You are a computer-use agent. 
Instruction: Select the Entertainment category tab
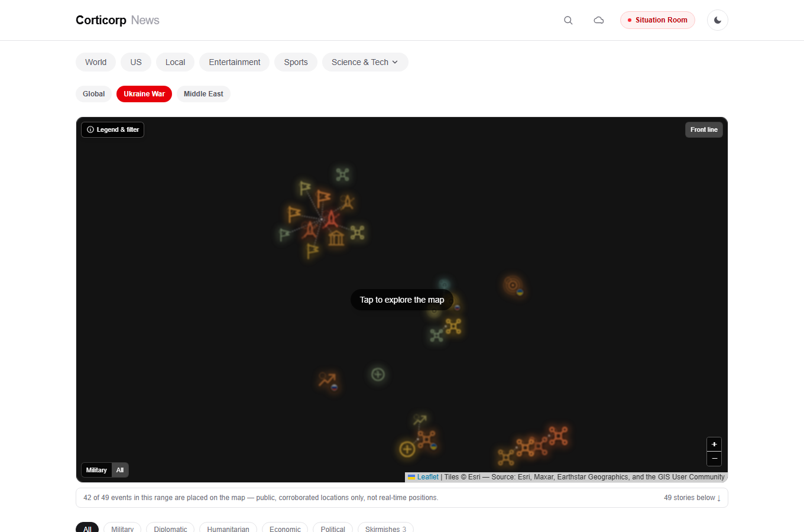click(234, 62)
